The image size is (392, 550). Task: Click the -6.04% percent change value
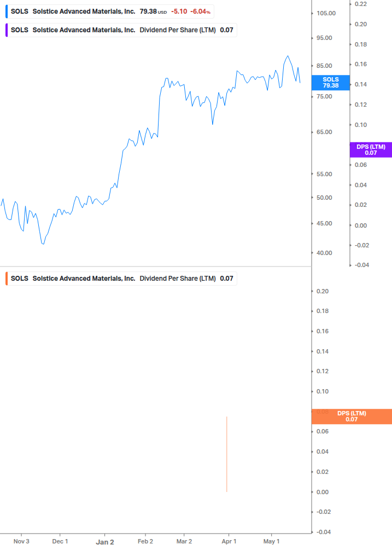click(x=201, y=11)
